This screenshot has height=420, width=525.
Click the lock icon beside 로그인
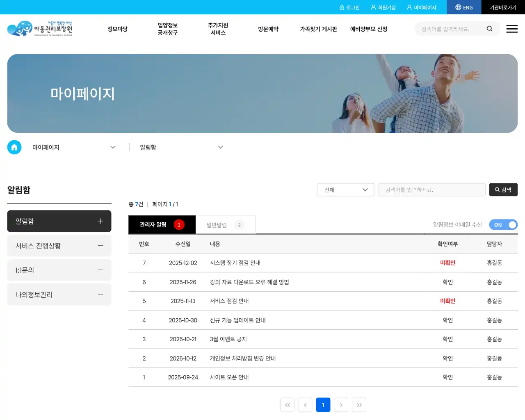pyautogui.click(x=342, y=7)
